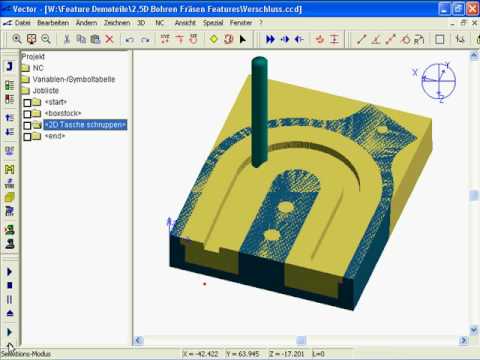
Task: Select the 2D Tasche schruppen job
Action: click(85, 125)
